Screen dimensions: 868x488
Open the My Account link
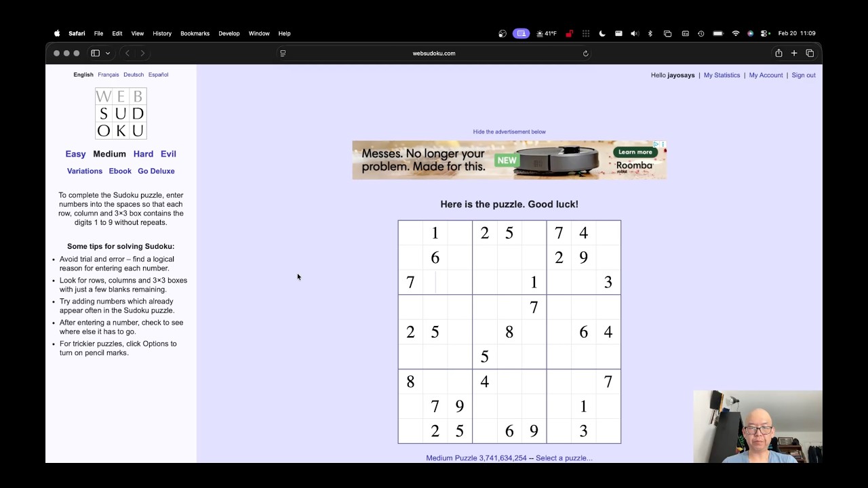tap(766, 75)
